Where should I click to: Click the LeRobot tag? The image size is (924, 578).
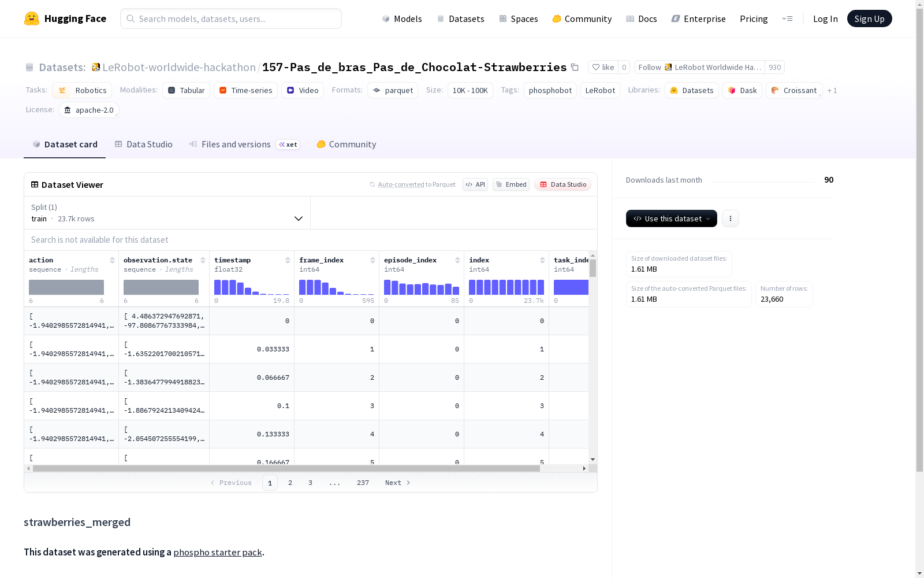pos(600,90)
